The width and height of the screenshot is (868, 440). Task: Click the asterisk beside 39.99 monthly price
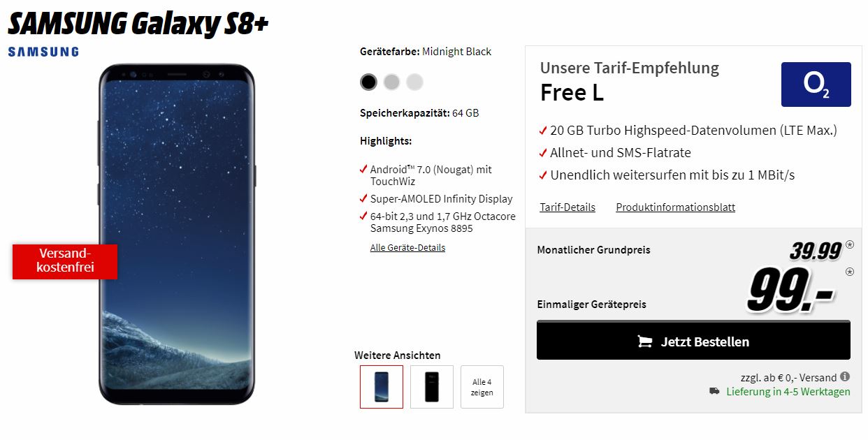(x=849, y=244)
